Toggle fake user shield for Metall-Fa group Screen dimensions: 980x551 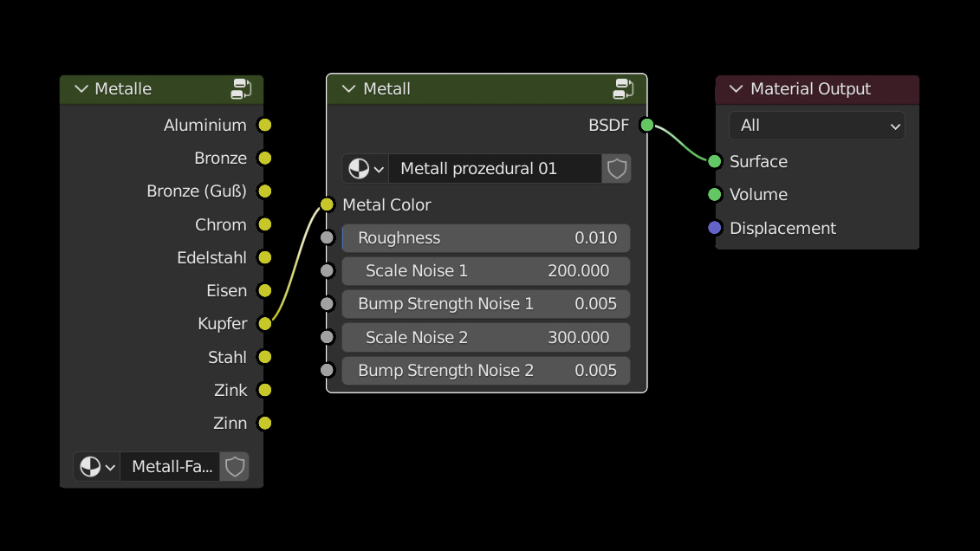pyautogui.click(x=234, y=467)
